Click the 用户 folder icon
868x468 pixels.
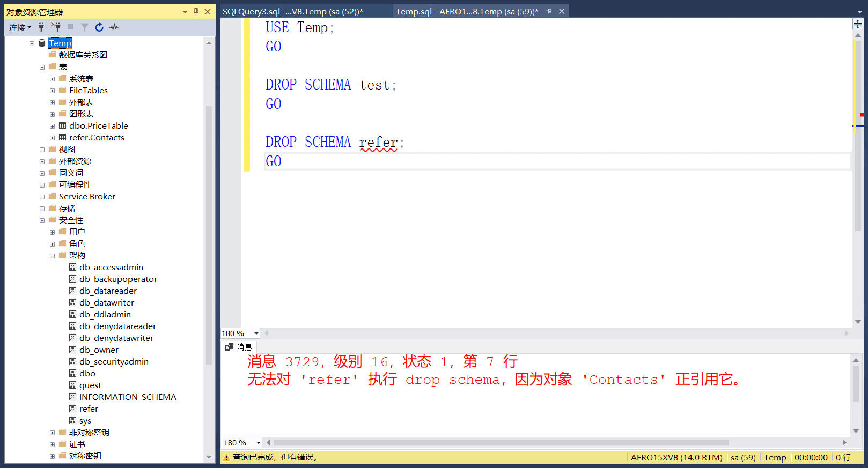pyautogui.click(x=63, y=232)
